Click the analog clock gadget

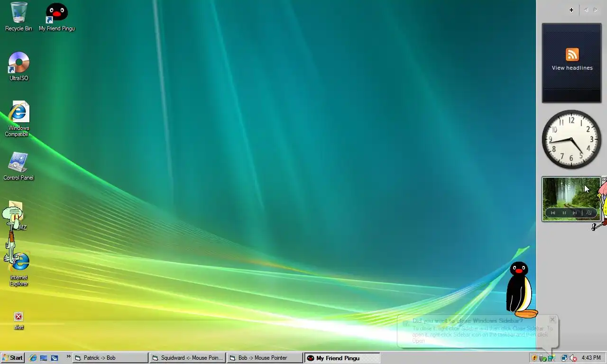(x=571, y=139)
